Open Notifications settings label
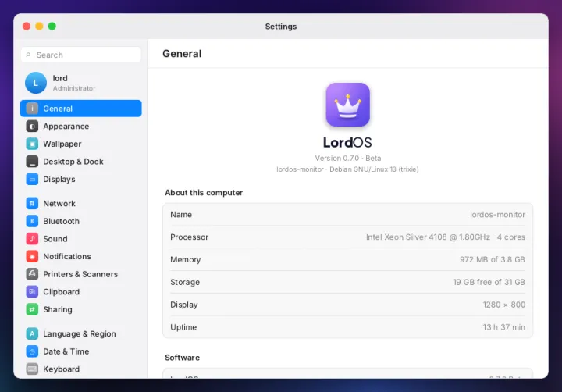Screen dimensions: 562x392 (x=67, y=256)
